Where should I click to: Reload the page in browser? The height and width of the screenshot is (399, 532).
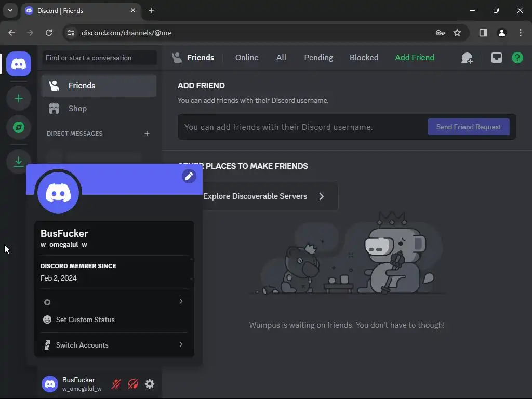pos(49,33)
